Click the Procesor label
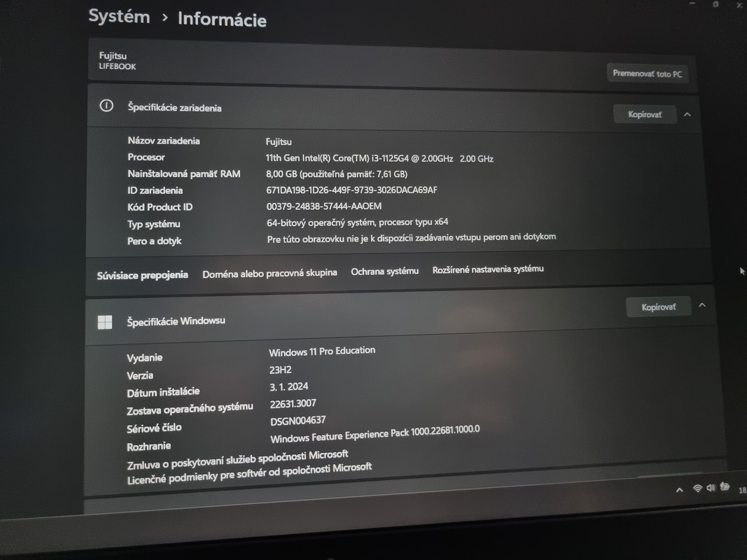This screenshot has height=560, width=747. pos(146,157)
